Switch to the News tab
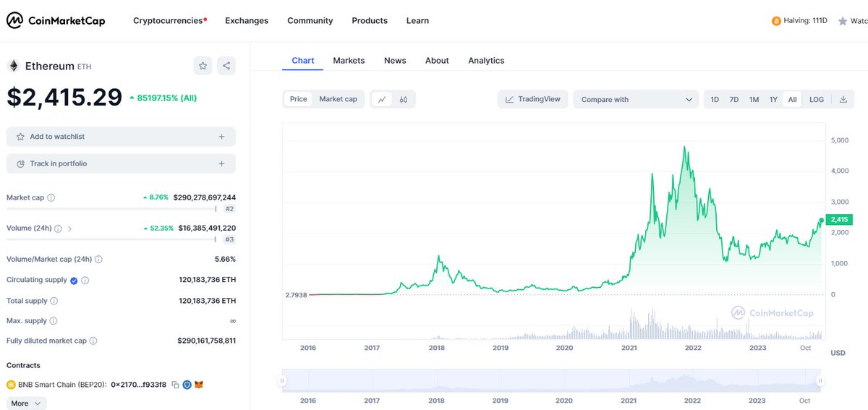Image resolution: width=868 pixels, height=410 pixels. click(395, 61)
